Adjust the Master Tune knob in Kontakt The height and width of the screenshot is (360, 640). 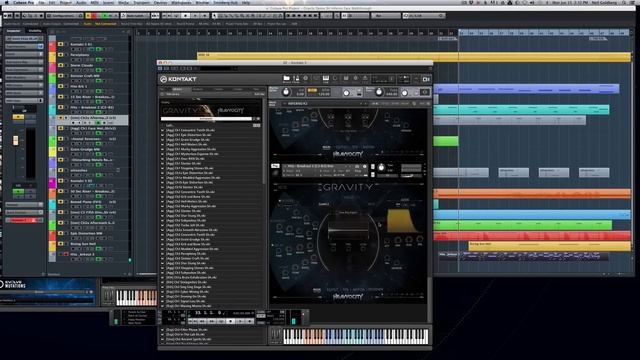(x=379, y=92)
